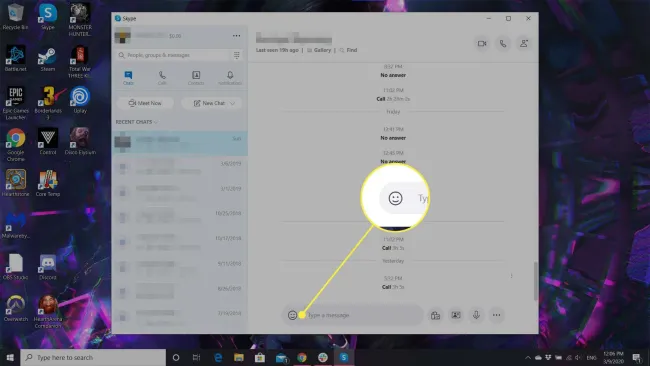Show hidden system tray icons chevron

528,358
